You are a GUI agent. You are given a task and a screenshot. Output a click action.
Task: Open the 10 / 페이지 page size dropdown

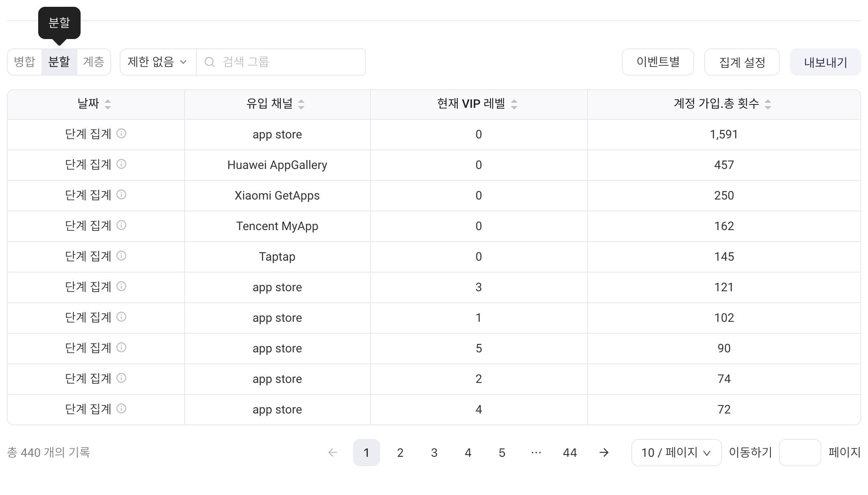[x=676, y=453]
